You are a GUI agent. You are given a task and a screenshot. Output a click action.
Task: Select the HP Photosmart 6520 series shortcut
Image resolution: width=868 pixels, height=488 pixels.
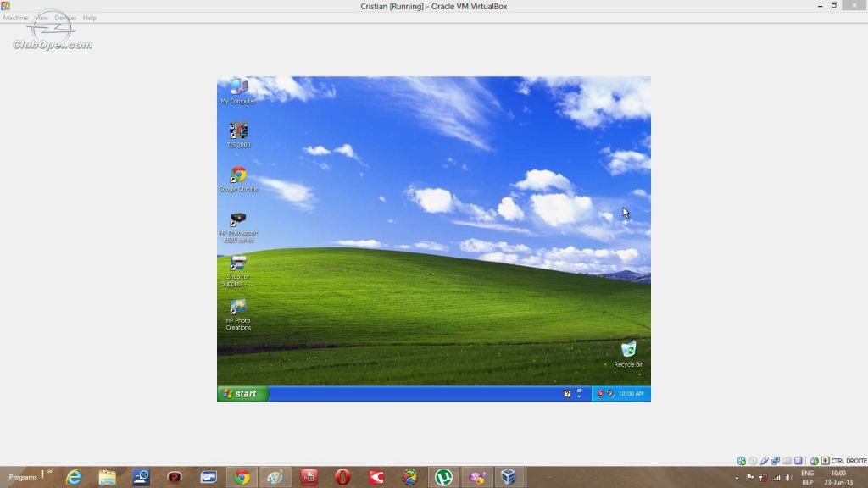tap(238, 227)
